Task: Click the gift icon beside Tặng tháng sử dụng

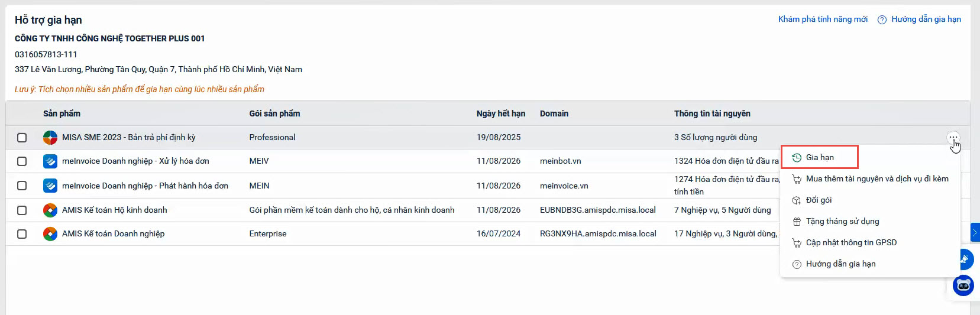Action: [x=797, y=222]
